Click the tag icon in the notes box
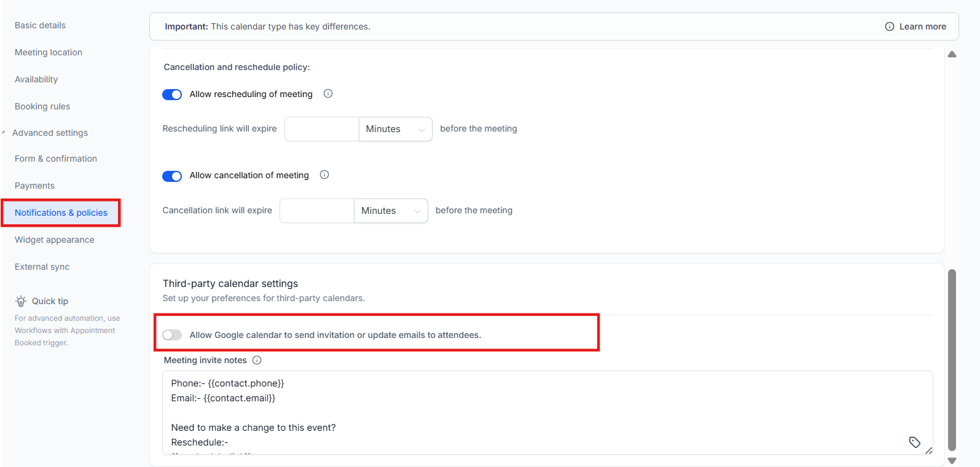Image resolution: width=980 pixels, height=467 pixels. click(914, 442)
